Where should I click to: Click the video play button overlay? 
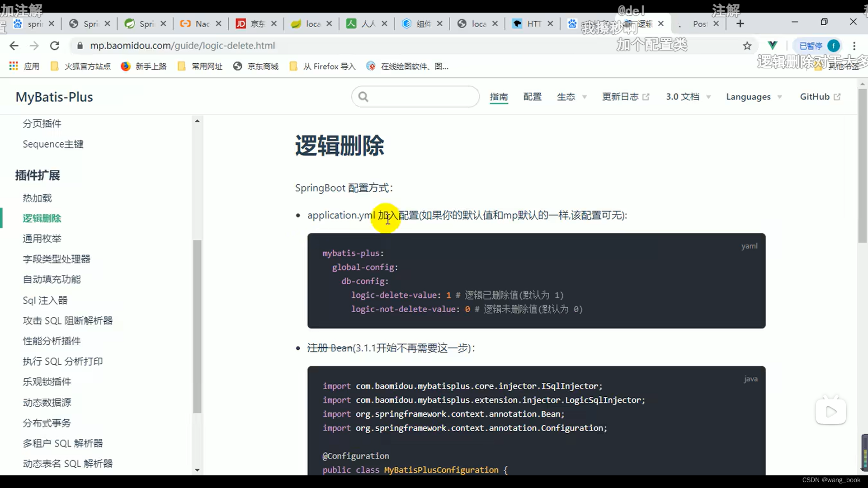click(831, 411)
